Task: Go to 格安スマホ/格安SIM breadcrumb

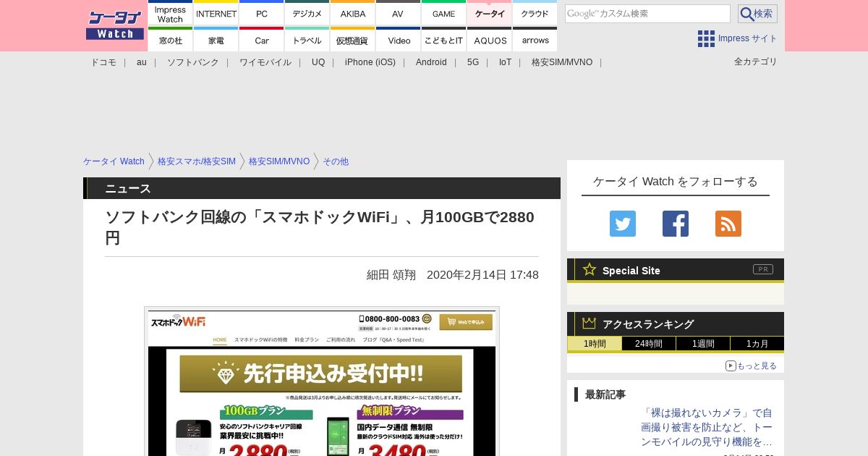Action: (x=197, y=161)
